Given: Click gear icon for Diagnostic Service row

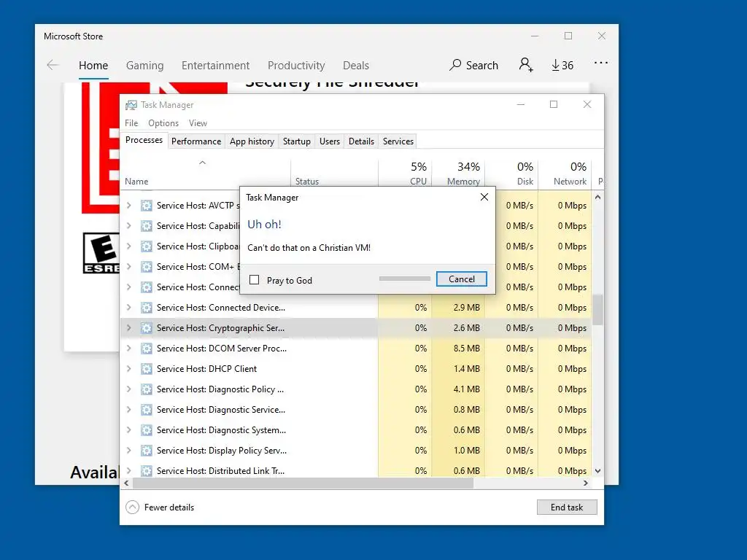Looking at the screenshot, I should coord(146,410).
